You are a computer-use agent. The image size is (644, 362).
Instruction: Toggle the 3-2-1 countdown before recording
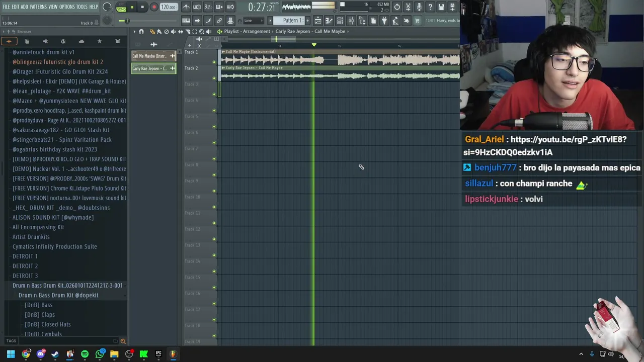pos(208,7)
